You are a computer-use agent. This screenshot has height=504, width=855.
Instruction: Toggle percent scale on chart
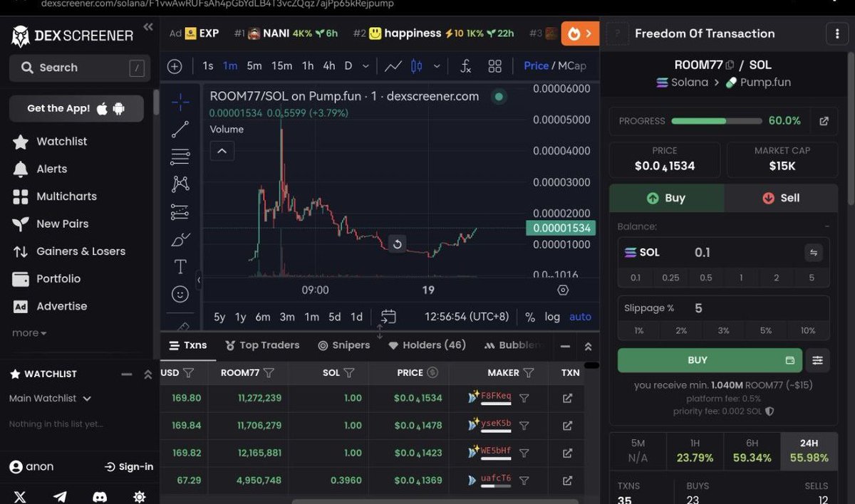tap(530, 317)
